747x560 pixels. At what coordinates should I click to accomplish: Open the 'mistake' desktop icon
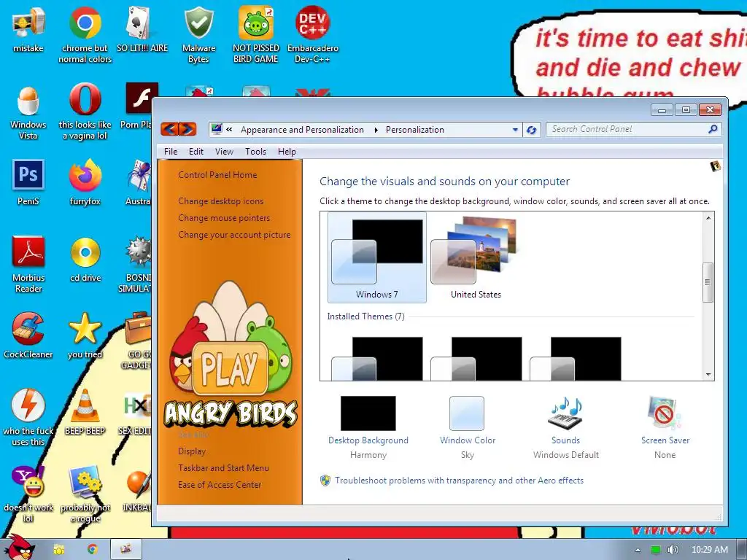tap(28, 29)
